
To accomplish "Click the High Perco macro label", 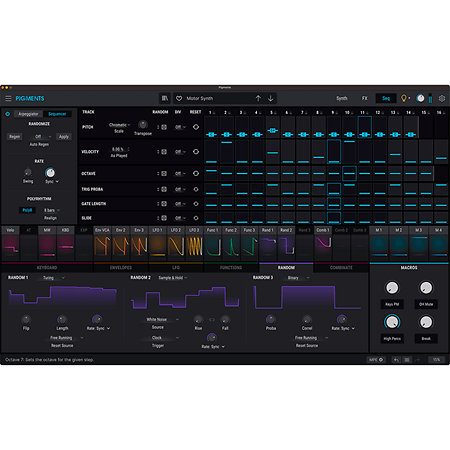I will pyautogui.click(x=392, y=339).
